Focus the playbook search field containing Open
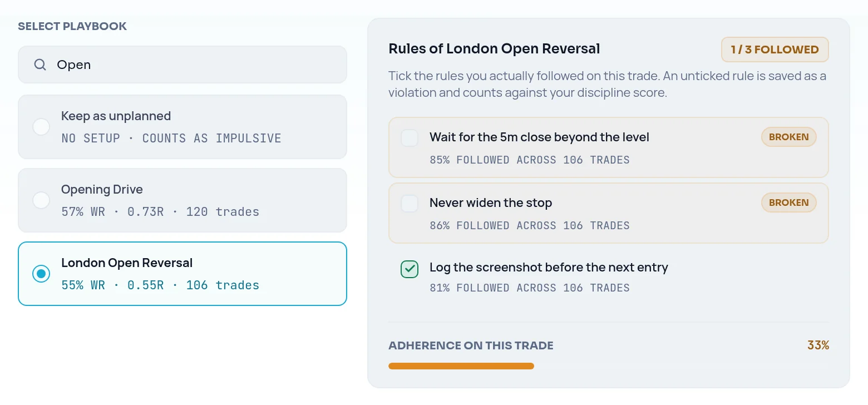The width and height of the screenshot is (868, 405). pyautogui.click(x=183, y=65)
